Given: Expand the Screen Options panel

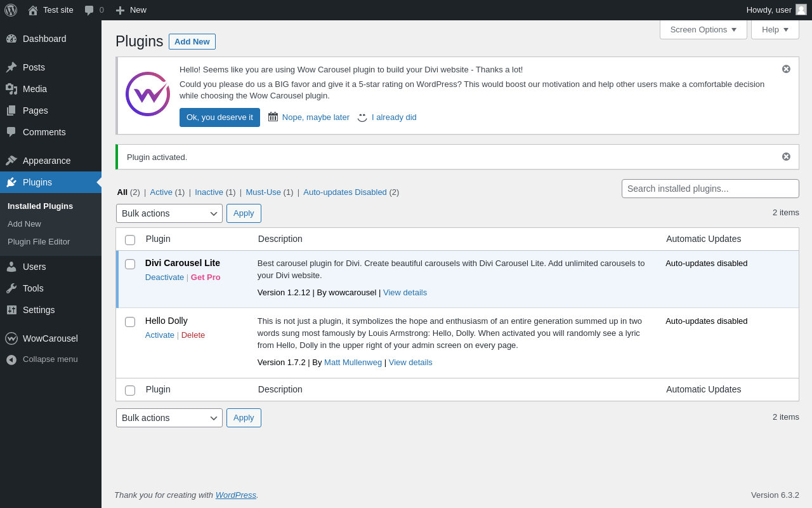Looking at the screenshot, I should 703,29.
